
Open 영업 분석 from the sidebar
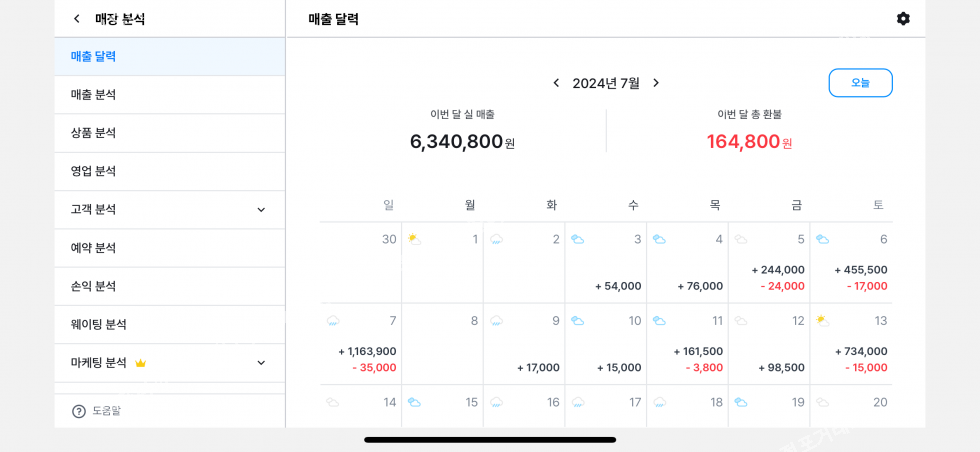coord(94,171)
